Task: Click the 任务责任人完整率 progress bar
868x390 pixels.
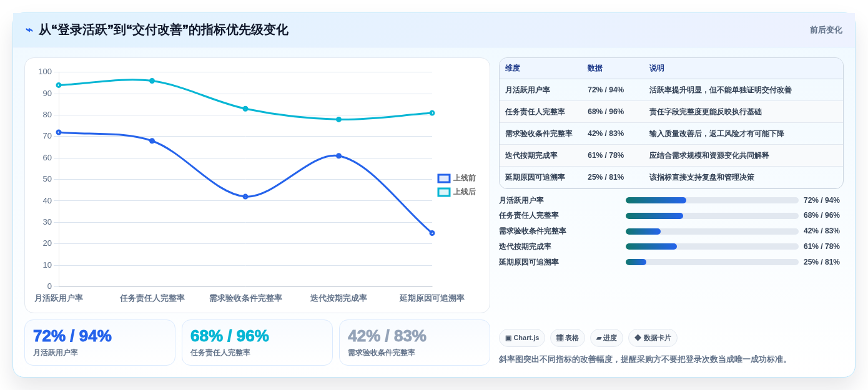Action: (712, 216)
